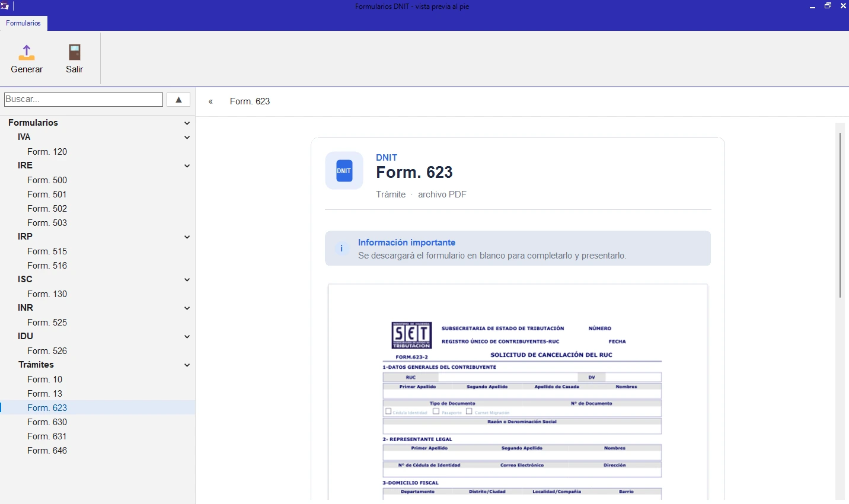Image resolution: width=849 pixels, height=504 pixels.
Task: Collapse the IDU group chevron
Action: tap(187, 337)
